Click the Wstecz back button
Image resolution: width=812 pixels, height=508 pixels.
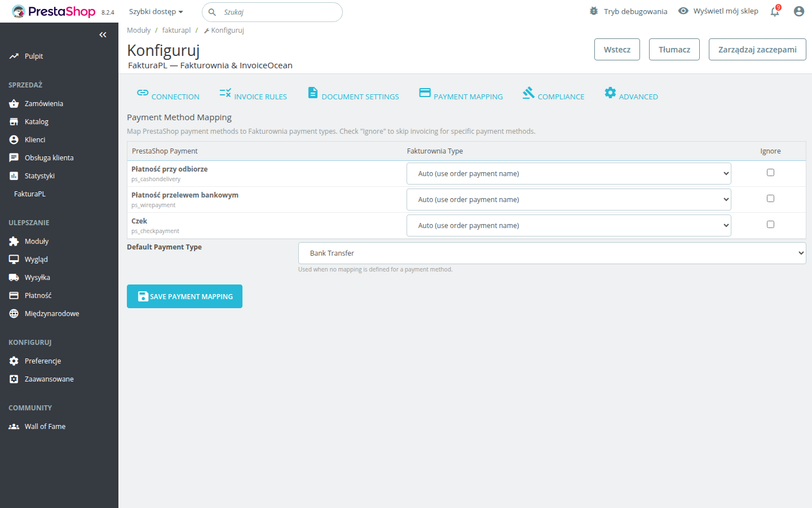[617, 50]
